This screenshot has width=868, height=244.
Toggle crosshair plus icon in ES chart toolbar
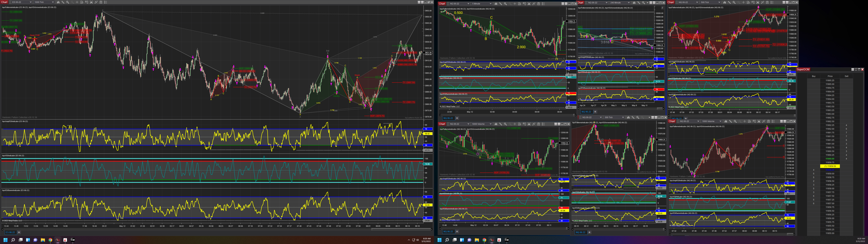pyautogui.click(x=77, y=2)
